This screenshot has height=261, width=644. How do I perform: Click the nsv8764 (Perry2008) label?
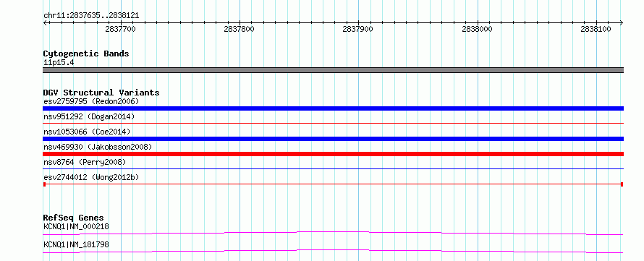click(x=85, y=162)
